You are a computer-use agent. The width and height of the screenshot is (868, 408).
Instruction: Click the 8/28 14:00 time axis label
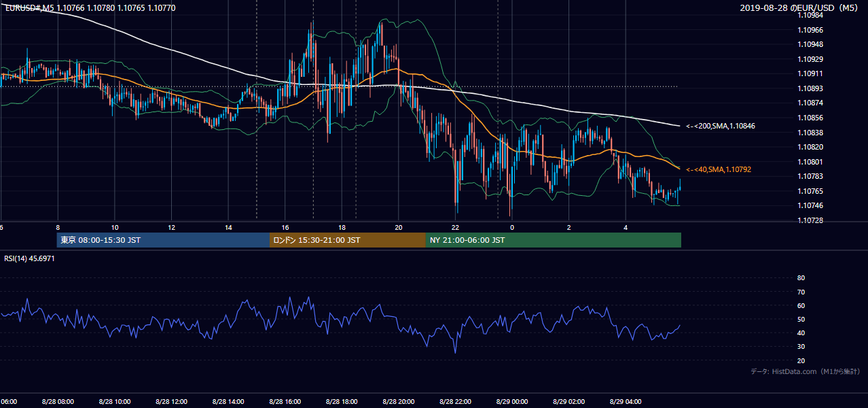[228, 402]
